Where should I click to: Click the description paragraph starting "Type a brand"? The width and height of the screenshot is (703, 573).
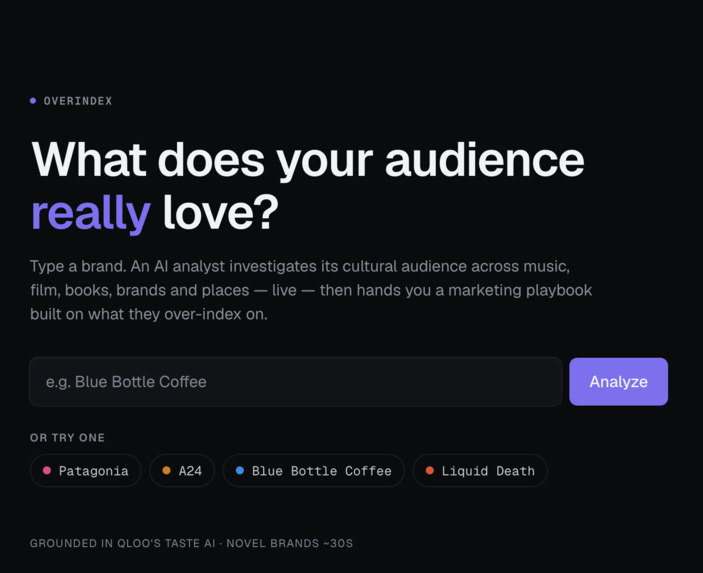pyautogui.click(x=311, y=290)
